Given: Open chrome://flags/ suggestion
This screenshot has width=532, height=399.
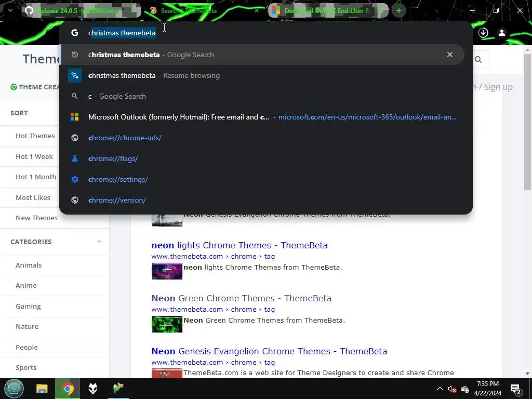Looking at the screenshot, I should 262,158.
